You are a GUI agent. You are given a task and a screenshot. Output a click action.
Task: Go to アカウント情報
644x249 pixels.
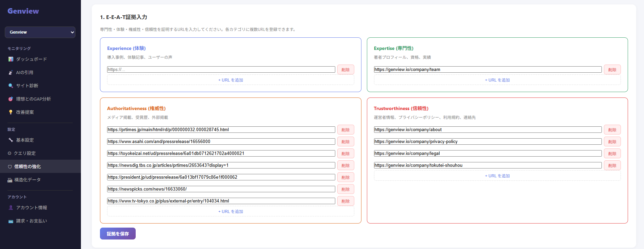pos(40,208)
